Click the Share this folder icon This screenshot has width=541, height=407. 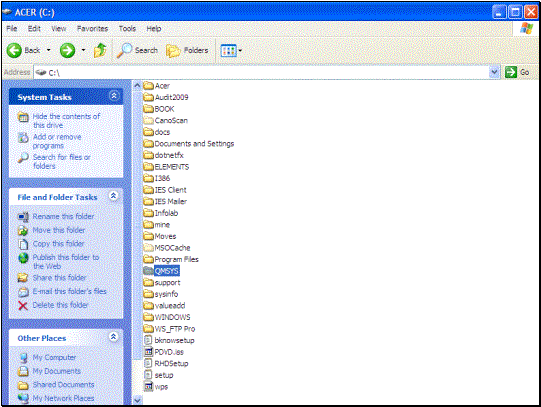(23, 278)
